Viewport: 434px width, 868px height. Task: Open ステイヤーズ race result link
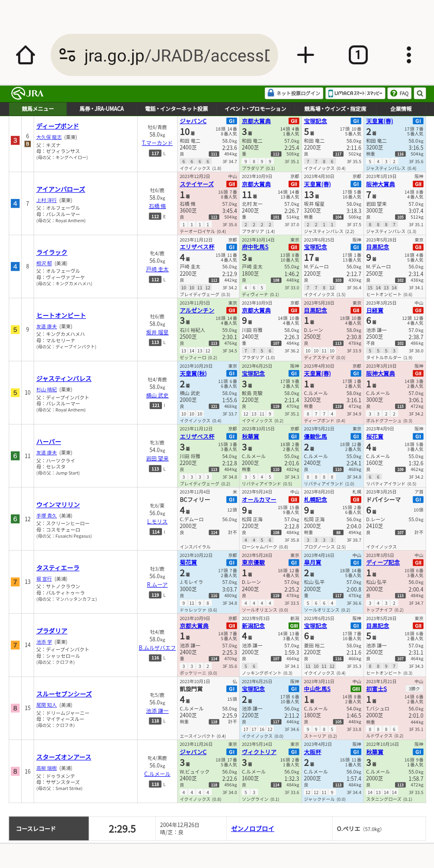pyautogui.click(x=197, y=184)
